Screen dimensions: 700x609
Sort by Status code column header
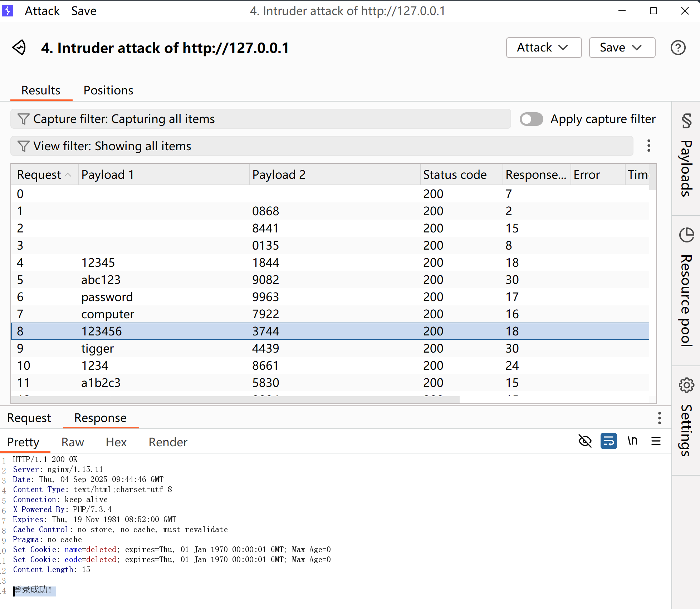click(x=462, y=175)
